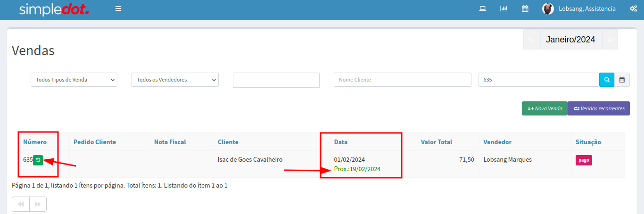Viewport: 644px width, 214px height.
Task: Click Nova Venda button
Action: [x=545, y=108]
